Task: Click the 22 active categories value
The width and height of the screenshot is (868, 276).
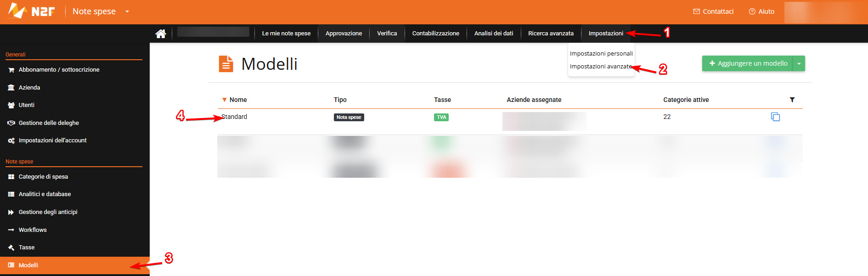Action: pyautogui.click(x=667, y=117)
